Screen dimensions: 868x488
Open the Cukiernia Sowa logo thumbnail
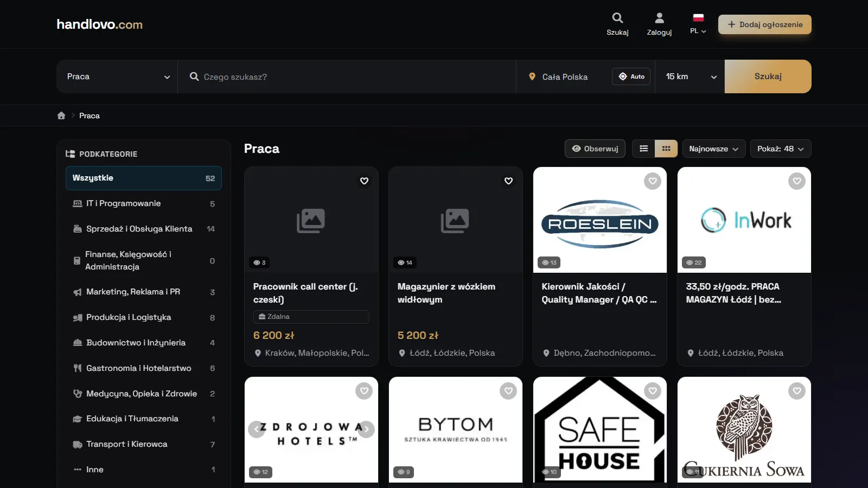pos(744,429)
